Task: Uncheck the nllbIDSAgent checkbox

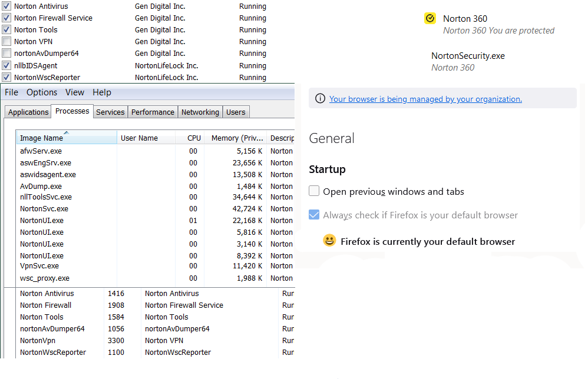Action: tap(6, 65)
